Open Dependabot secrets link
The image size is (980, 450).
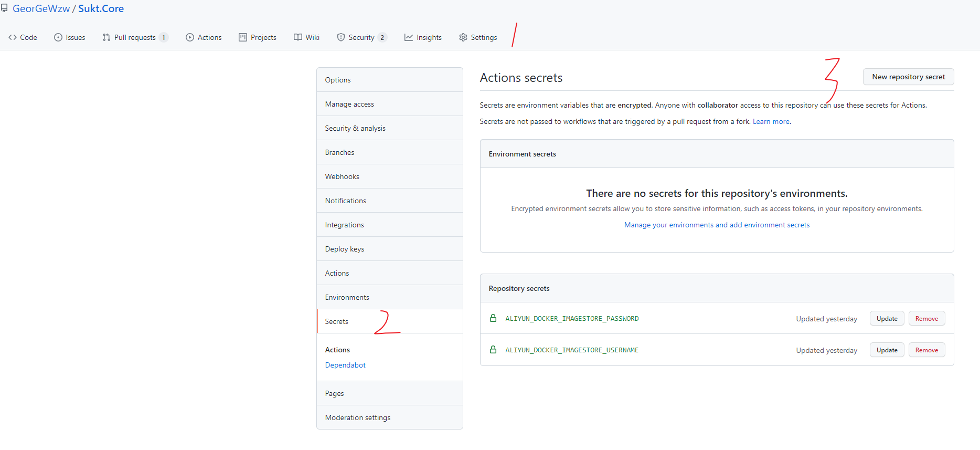click(x=345, y=365)
